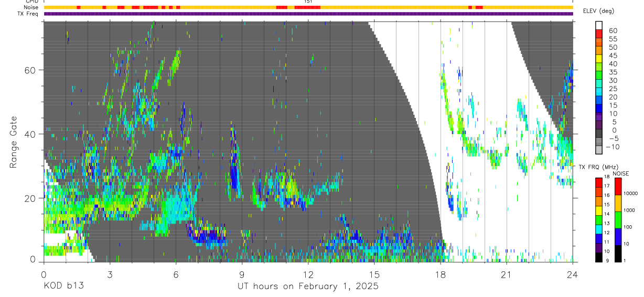This screenshot has height=297, width=644.
Task: Click the '40' tick on Range Gate axis
Action: pyautogui.click(x=30, y=134)
